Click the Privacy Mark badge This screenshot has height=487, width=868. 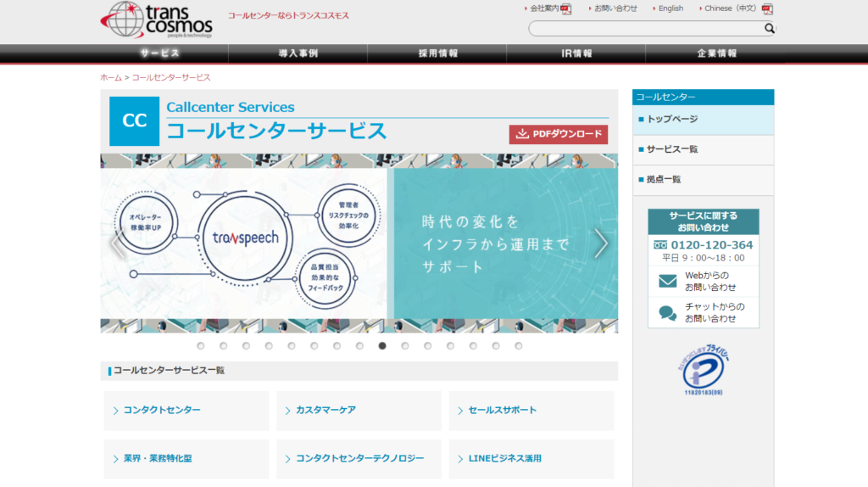point(703,367)
